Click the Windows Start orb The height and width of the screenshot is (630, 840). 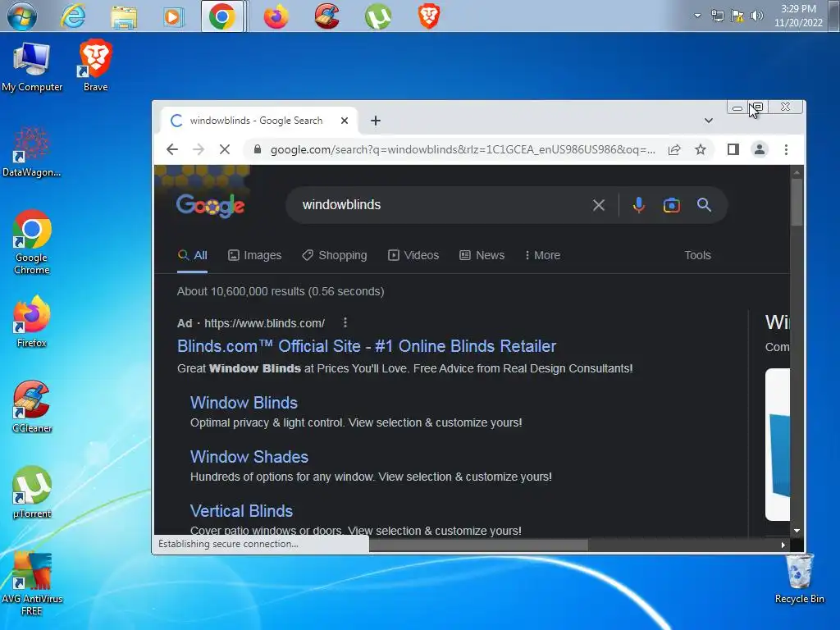pos(22,16)
